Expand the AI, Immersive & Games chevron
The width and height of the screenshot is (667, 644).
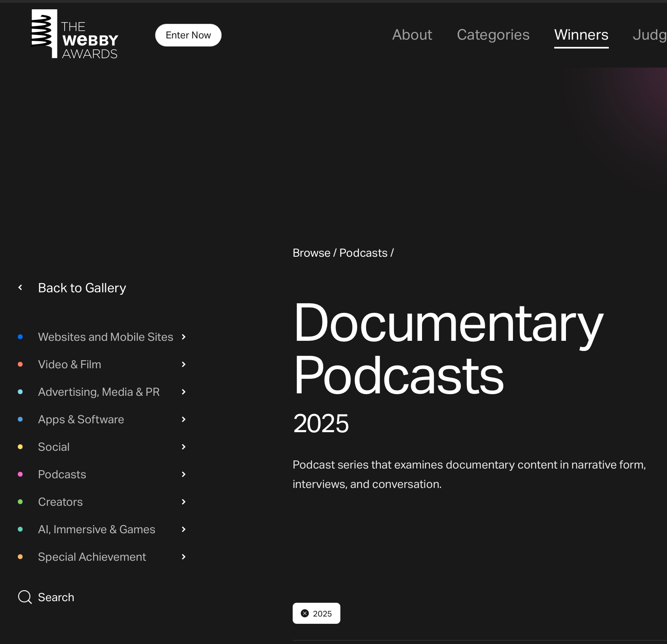184,529
